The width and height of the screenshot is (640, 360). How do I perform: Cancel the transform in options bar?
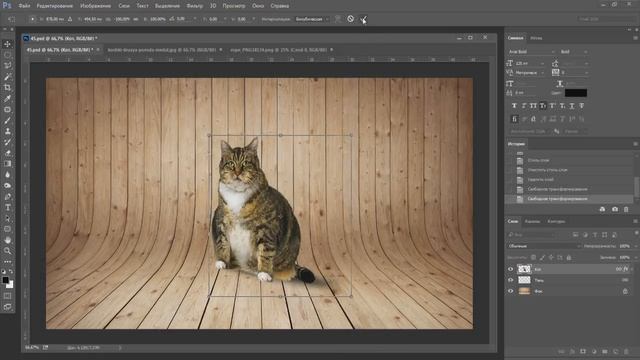pos(351,19)
